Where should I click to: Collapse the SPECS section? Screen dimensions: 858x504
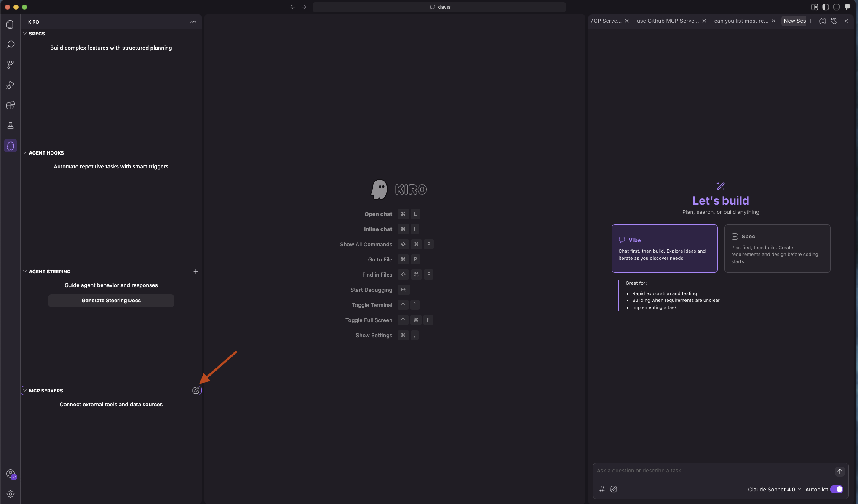point(25,34)
